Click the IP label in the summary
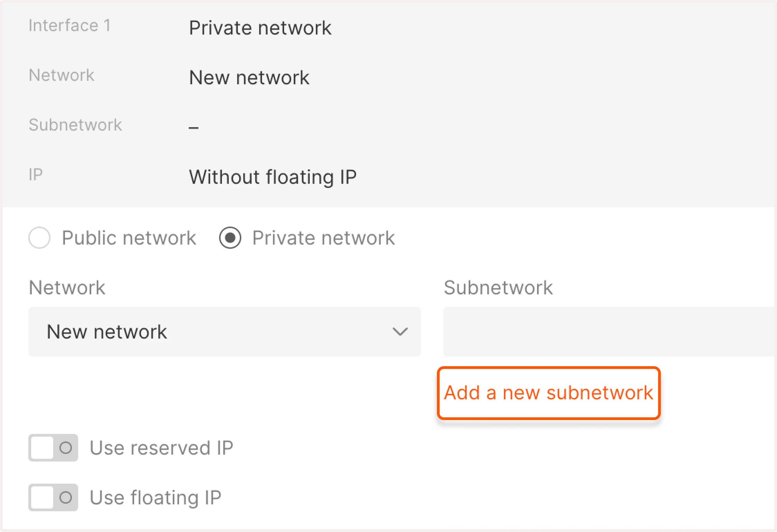The height and width of the screenshot is (532, 777). click(35, 174)
